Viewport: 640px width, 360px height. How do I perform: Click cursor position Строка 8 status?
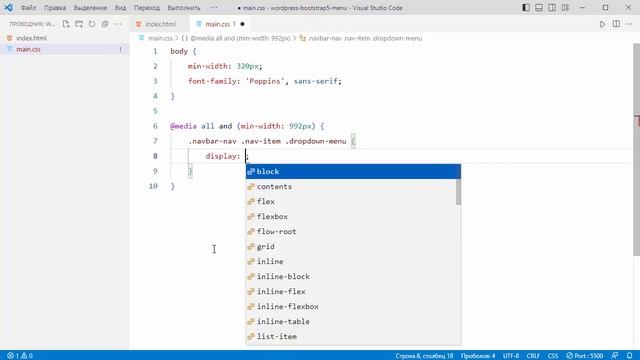click(424, 356)
